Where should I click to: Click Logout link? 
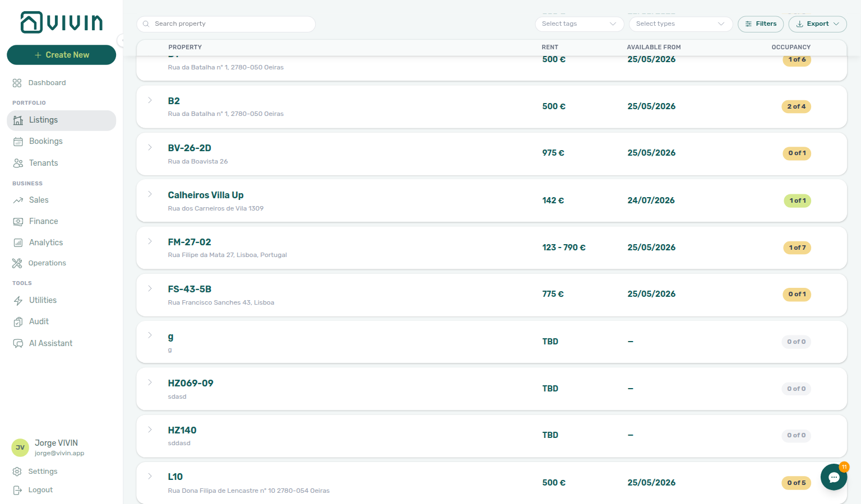coord(40,490)
